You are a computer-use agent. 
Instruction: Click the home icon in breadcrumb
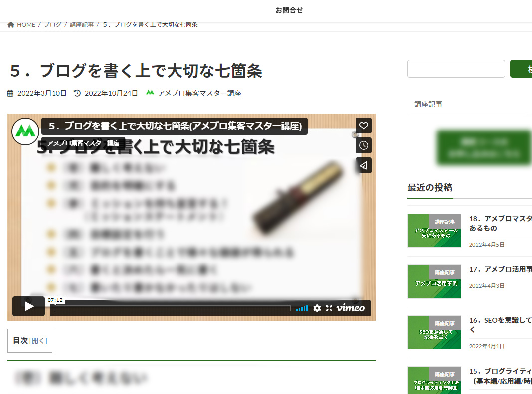pyautogui.click(x=11, y=25)
